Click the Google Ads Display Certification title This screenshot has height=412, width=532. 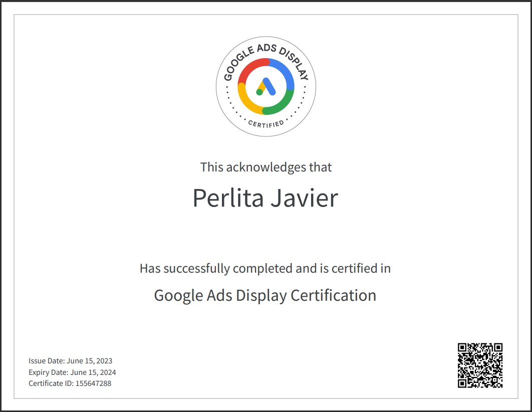pyautogui.click(x=265, y=295)
